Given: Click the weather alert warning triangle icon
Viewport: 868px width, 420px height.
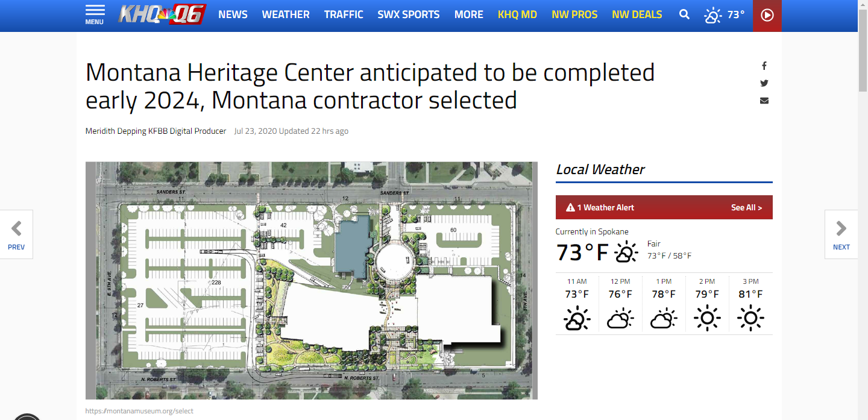Looking at the screenshot, I should point(570,207).
